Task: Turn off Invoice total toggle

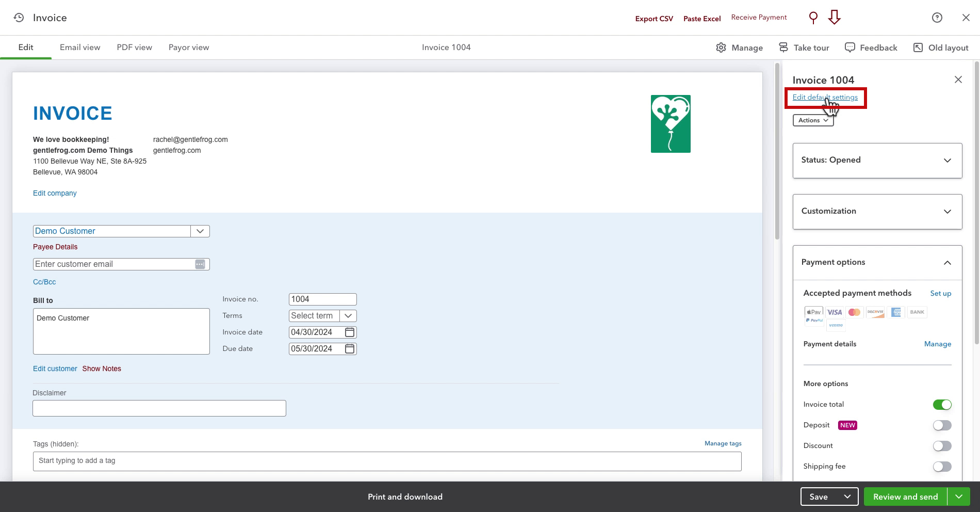Action: (x=942, y=405)
